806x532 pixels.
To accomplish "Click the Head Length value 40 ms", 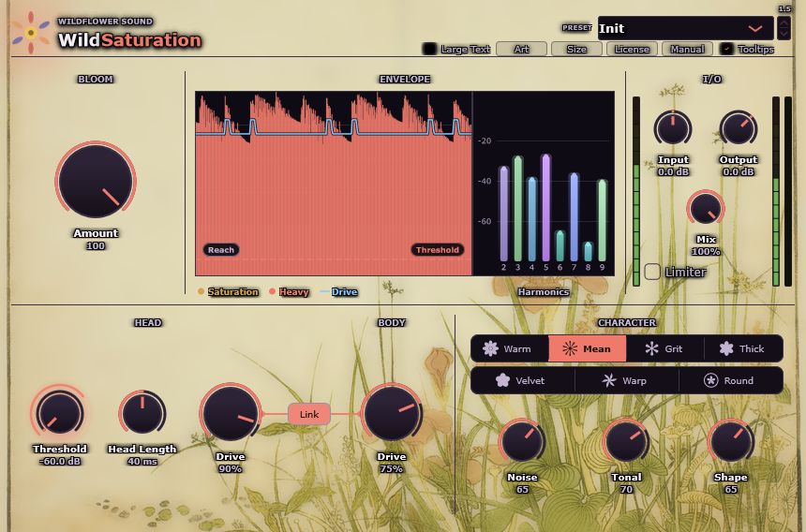I will pyautogui.click(x=142, y=461).
